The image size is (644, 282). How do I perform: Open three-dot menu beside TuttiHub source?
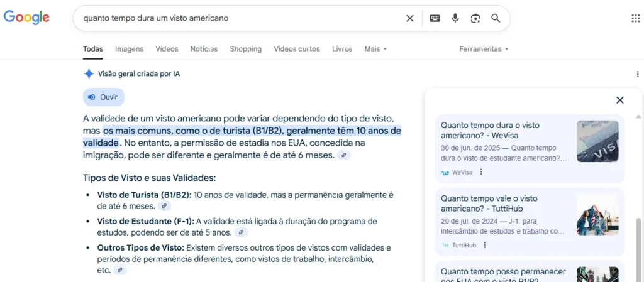pos(485,245)
